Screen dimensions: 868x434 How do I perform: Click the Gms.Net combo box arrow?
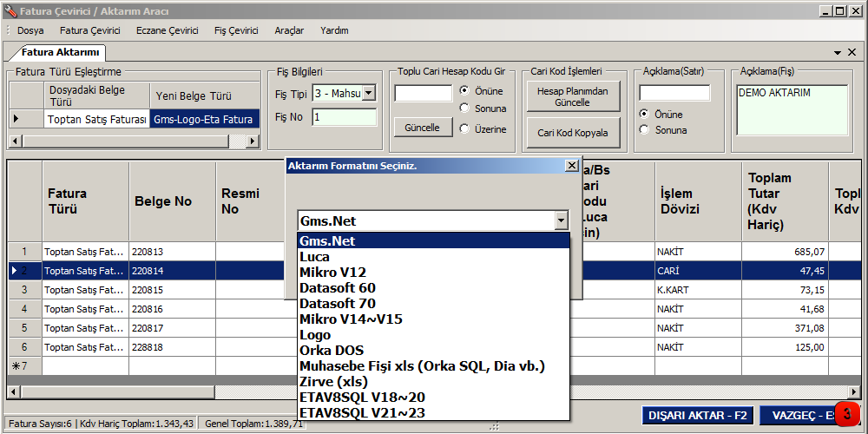coord(562,220)
